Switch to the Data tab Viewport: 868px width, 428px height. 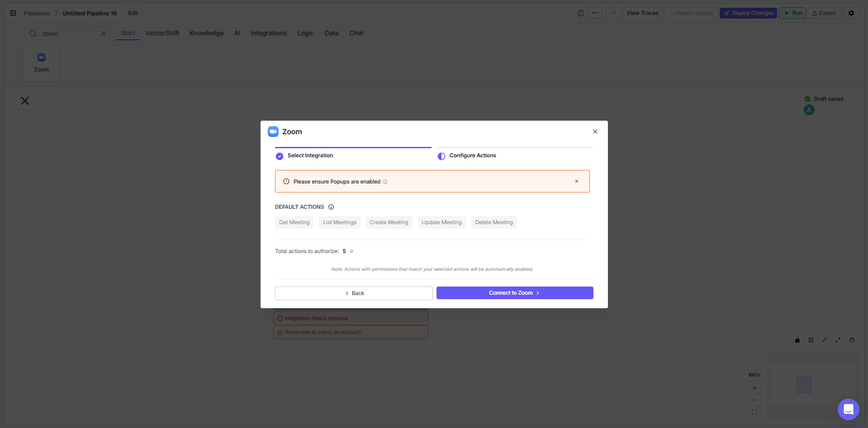tap(332, 33)
